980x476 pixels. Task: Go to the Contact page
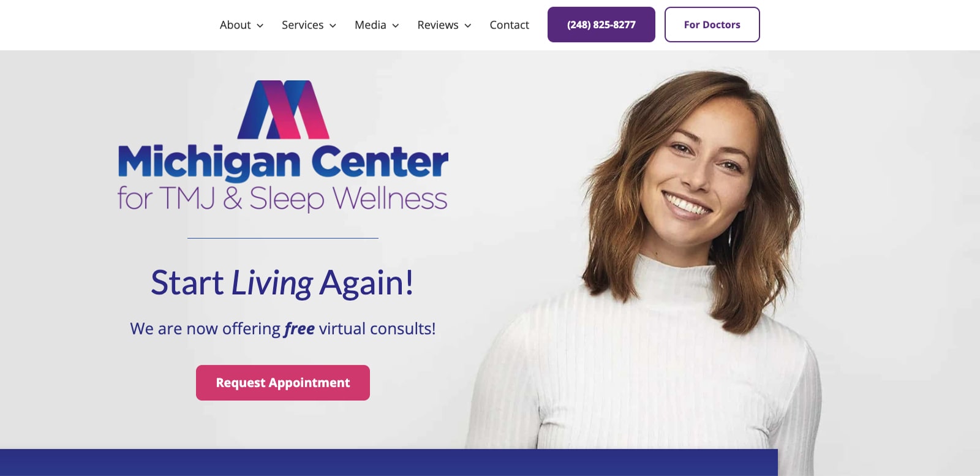click(x=509, y=25)
